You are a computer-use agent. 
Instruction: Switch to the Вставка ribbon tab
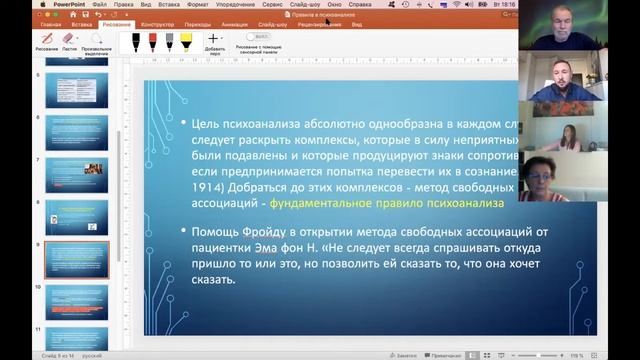pos(82,24)
